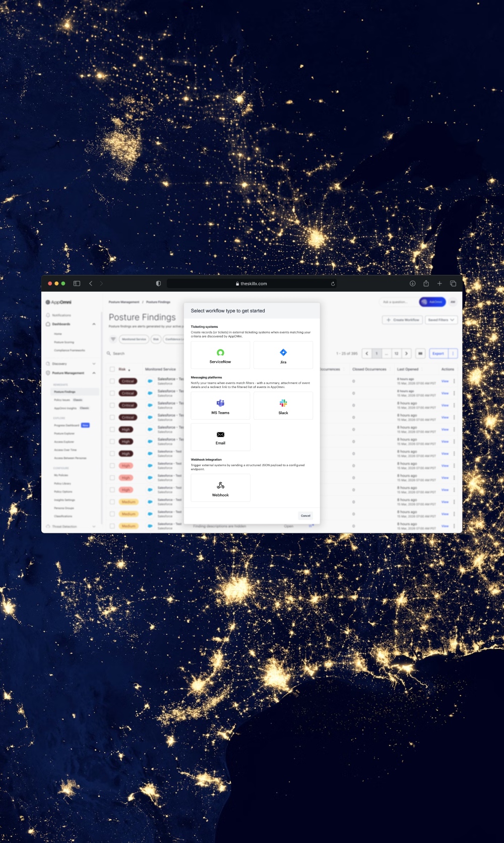
Task: Select the Webhook integration tile
Action: pos(220,488)
